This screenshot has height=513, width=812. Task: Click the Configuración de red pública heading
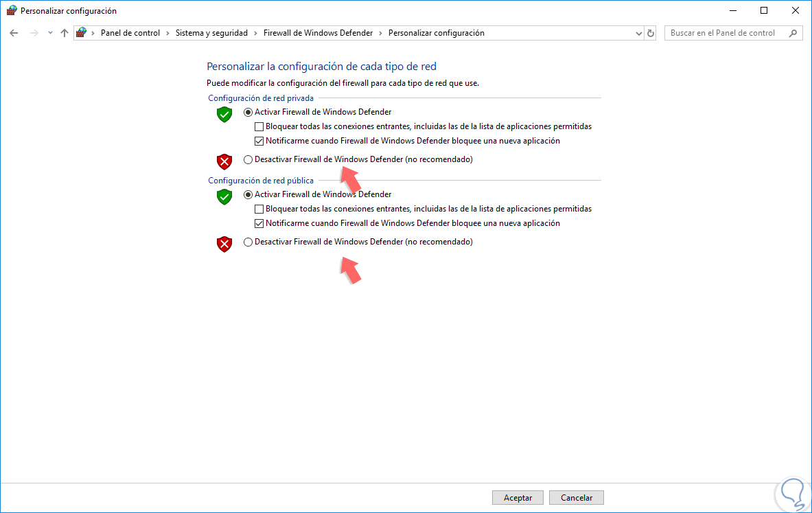(260, 181)
